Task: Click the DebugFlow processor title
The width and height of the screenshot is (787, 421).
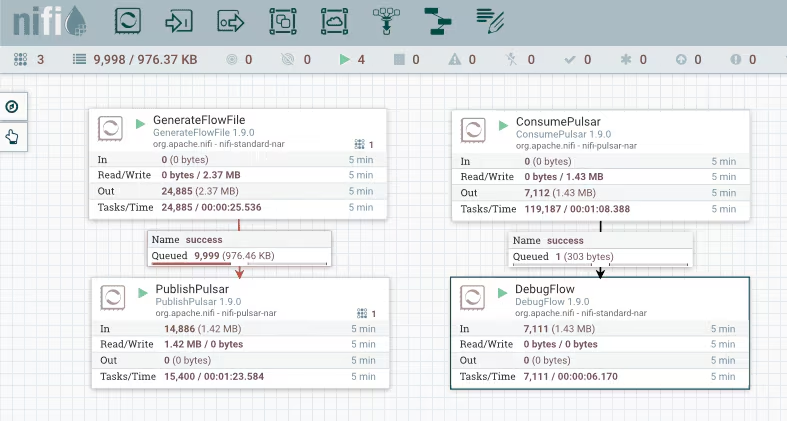Action: [x=546, y=289]
